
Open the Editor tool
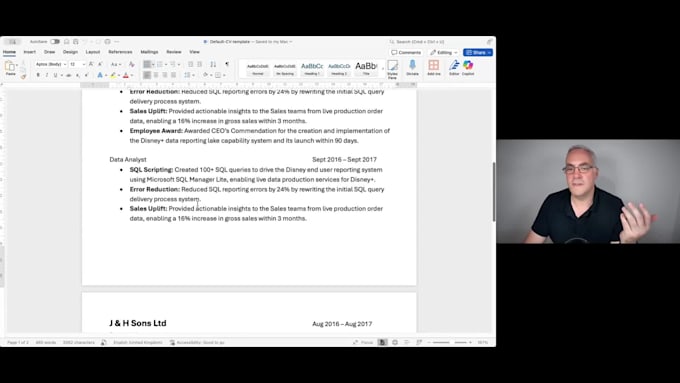coord(454,68)
